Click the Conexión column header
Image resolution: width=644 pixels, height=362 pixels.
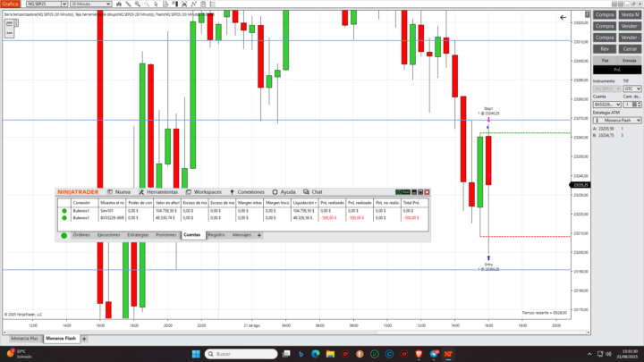[x=84, y=203]
